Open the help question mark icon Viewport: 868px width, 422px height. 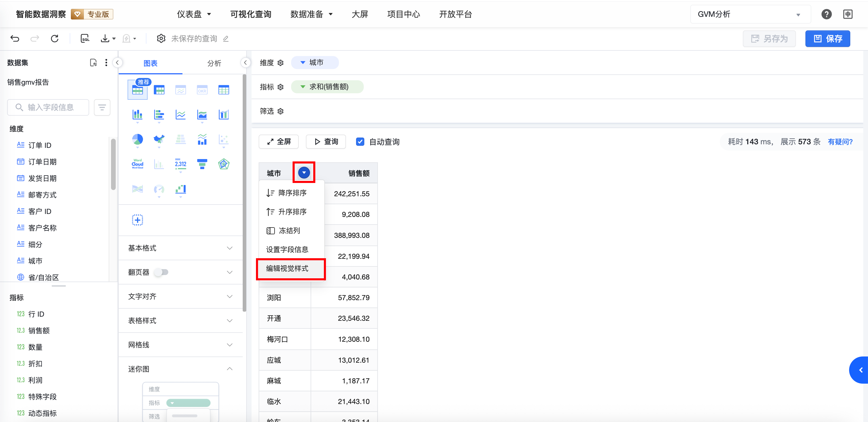[826, 14]
